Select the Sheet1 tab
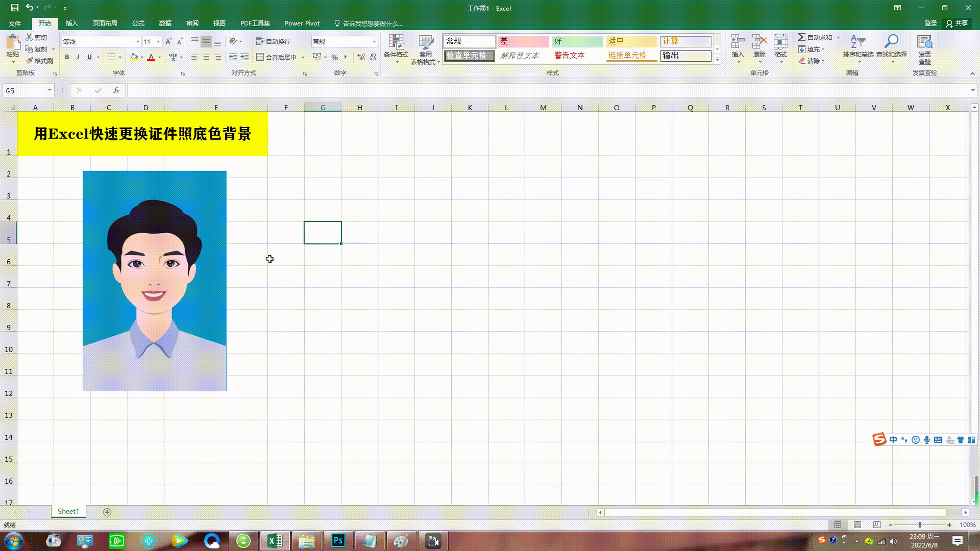 68,511
